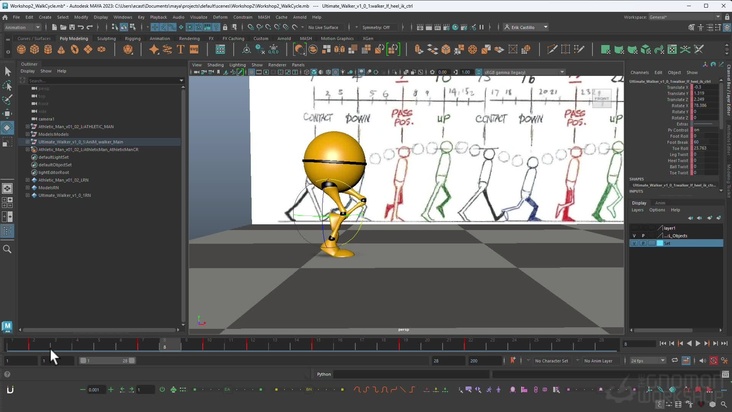
Task: Click the Home icon in the menu bar
Action: click(x=5, y=17)
